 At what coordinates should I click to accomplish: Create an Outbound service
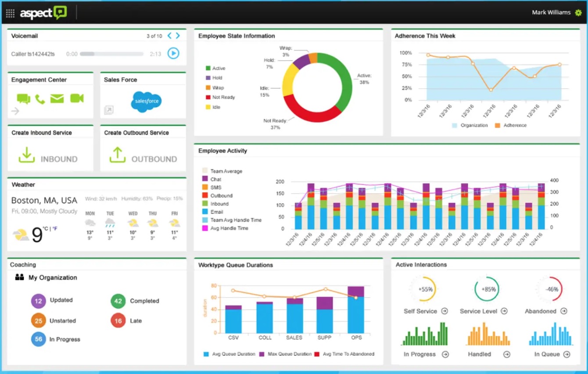[x=143, y=155]
